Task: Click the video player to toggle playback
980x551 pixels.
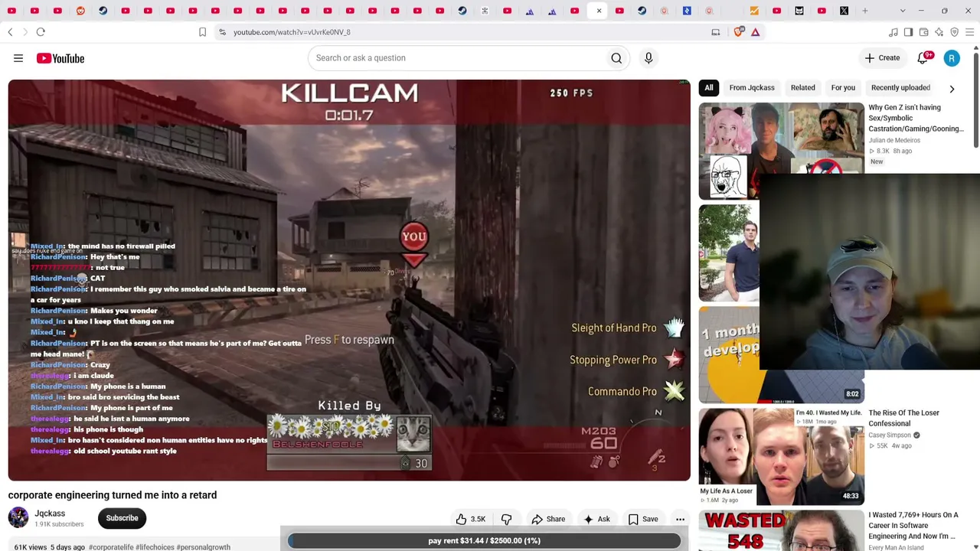Action: tap(349, 280)
